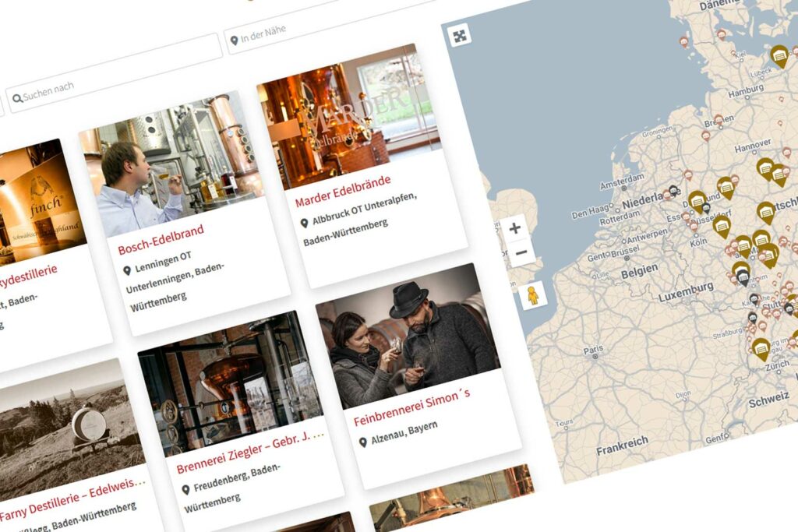Click the finch whisky distillery thumbnail
The height and width of the screenshot is (532, 798).
[38, 203]
